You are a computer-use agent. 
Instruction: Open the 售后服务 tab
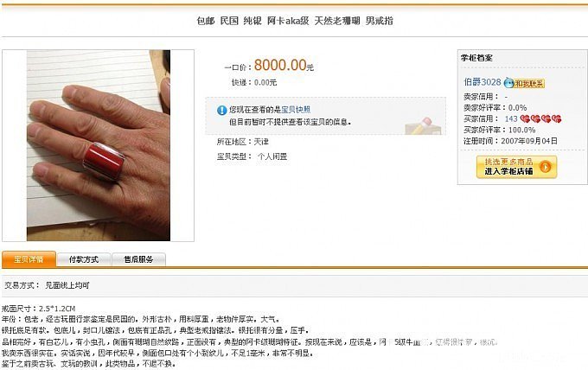click(x=138, y=259)
